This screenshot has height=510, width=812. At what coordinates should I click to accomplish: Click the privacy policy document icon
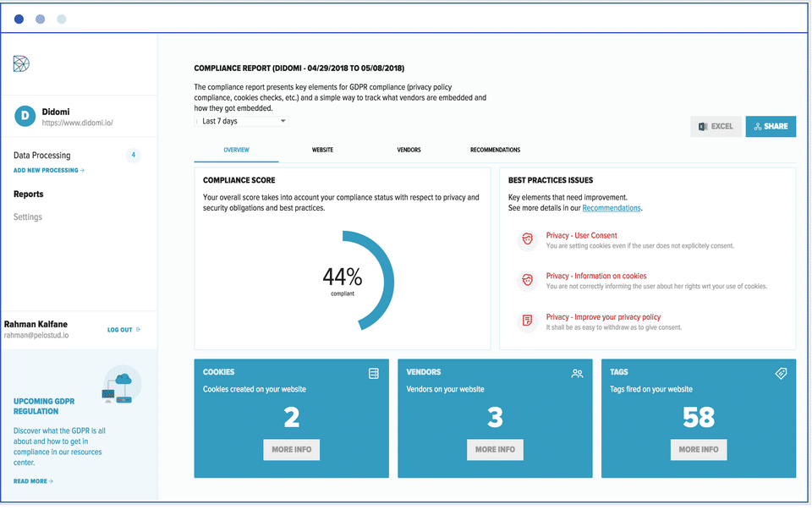(x=527, y=321)
